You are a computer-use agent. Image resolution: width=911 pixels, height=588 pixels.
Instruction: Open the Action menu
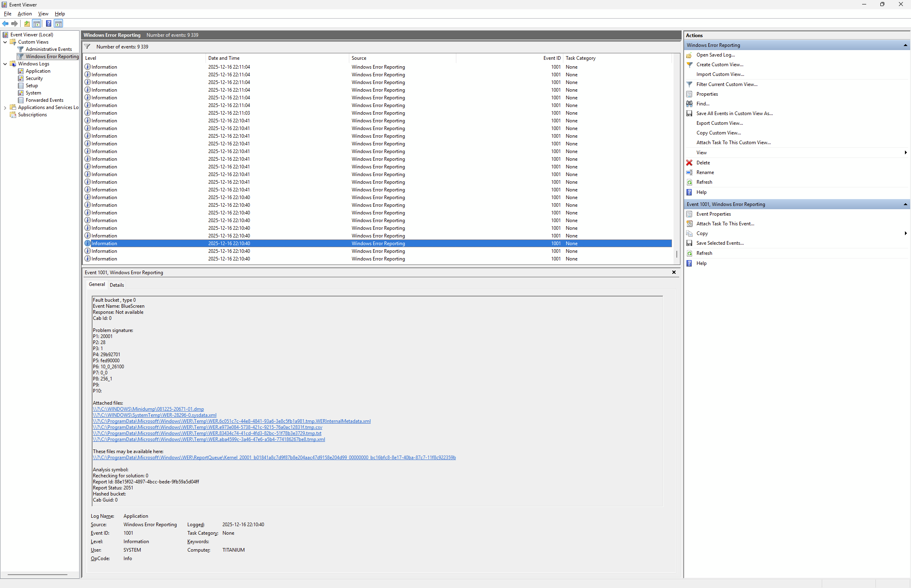click(x=25, y=14)
